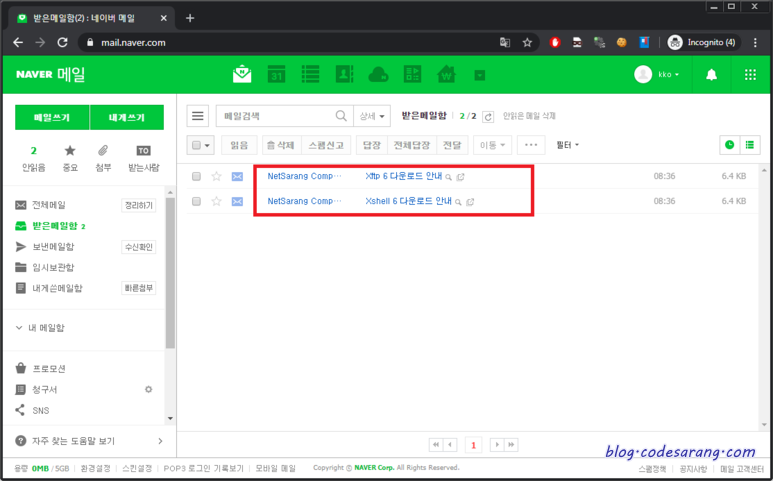This screenshot has width=773, height=481.
Task: Open notifications bell icon
Action: [711, 75]
